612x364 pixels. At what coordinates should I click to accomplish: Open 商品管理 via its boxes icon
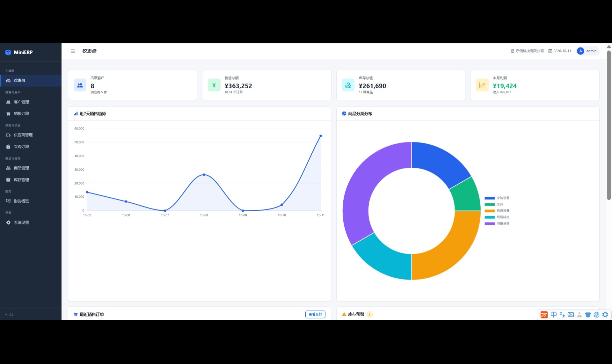pyautogui.click(x=8, y=168)
